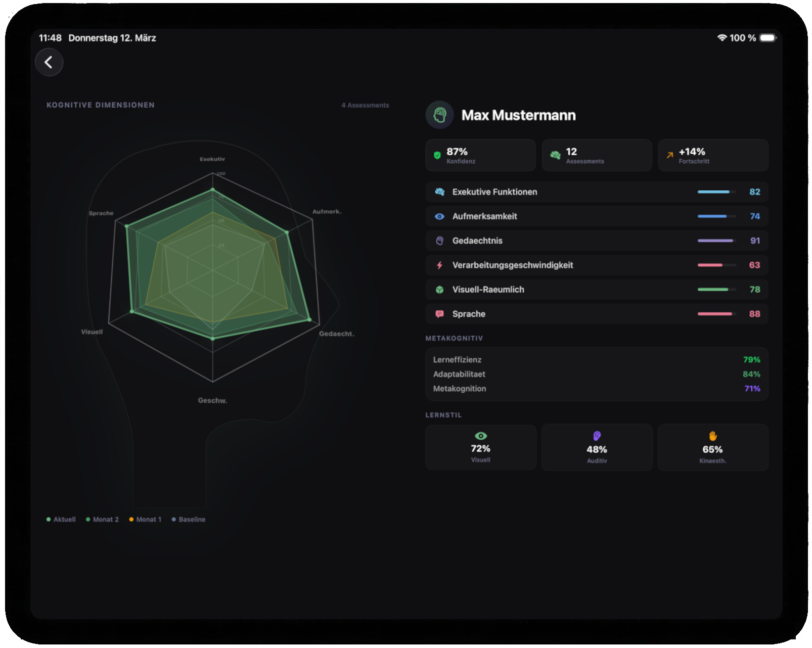Toggle the Monat 1 legend series
Image resolution: width=812 pixels, height=648 pixels.
(146, 519)
